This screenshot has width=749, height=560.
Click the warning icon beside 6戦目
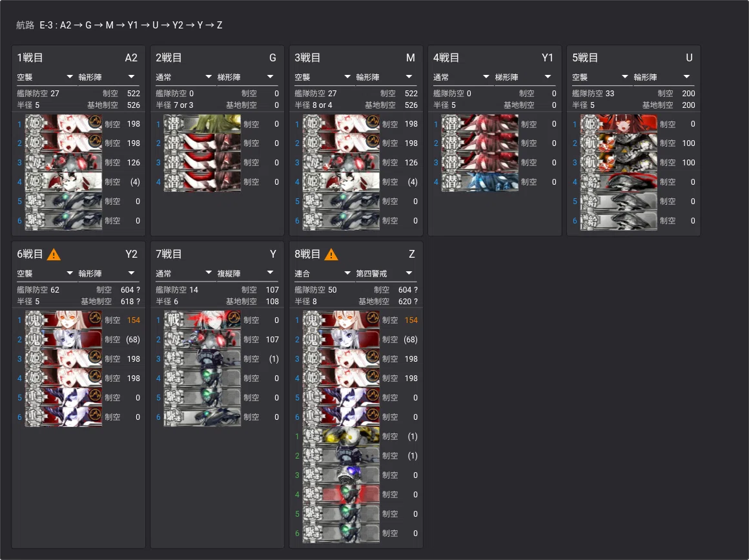(54, 254)
